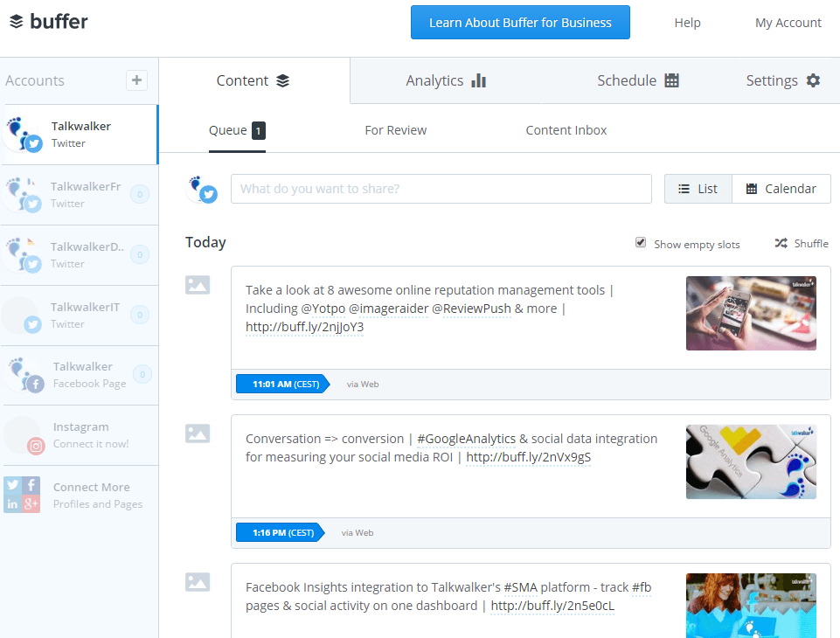Switch to Calendar view
This screenshot has height=638, width=840.
coord(781,189)
